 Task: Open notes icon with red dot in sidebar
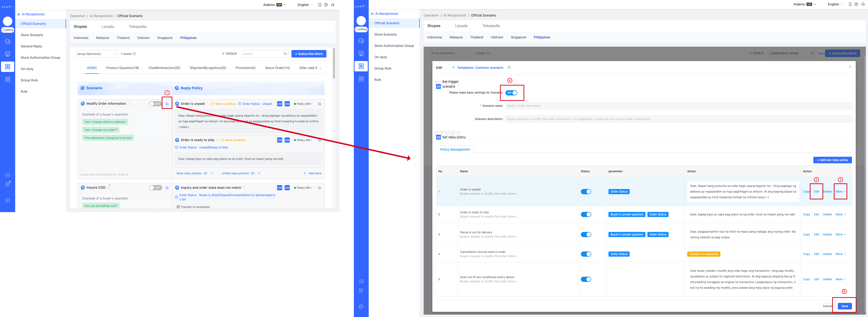pos(8,184)
